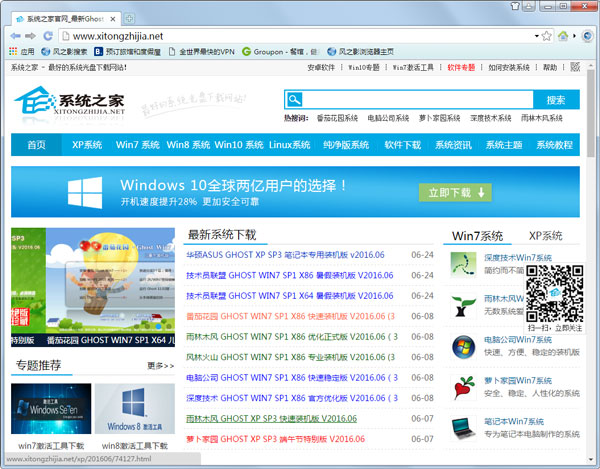
Task: Click the magnifier icon in site search box
Action: pyautogui.click(x=294, y=100)
